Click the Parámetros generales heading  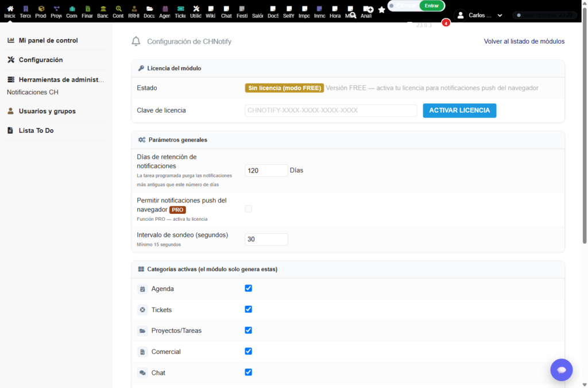pos(178,140)
